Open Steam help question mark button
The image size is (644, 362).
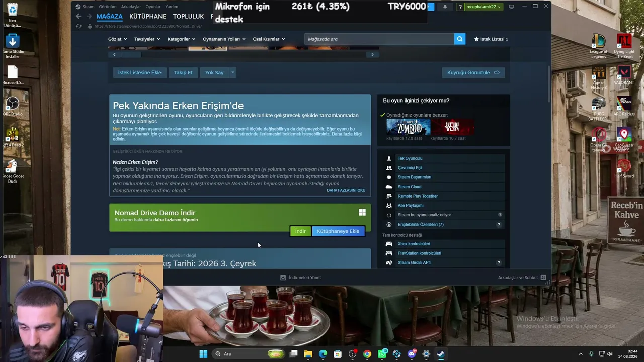coord(459,7)
